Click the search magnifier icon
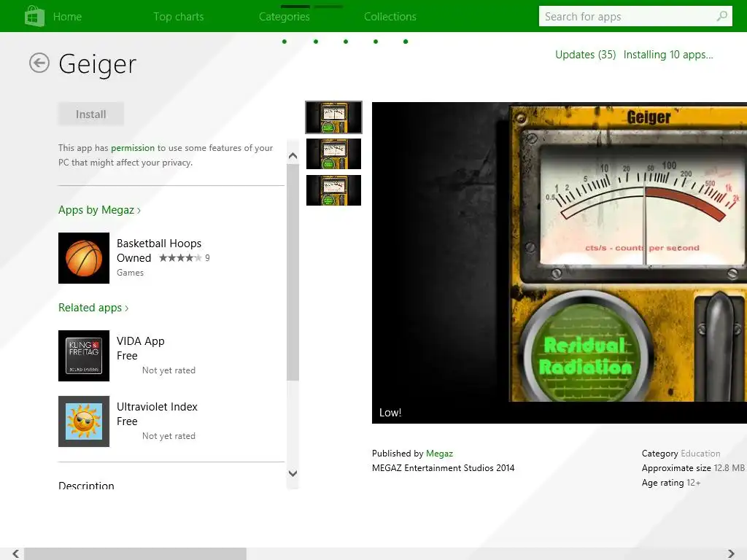 click(x=722, y=16)
